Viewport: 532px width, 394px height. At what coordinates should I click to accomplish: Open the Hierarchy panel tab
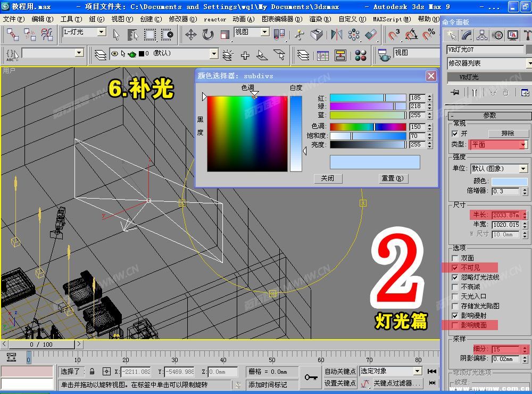[x=482, y=35]
